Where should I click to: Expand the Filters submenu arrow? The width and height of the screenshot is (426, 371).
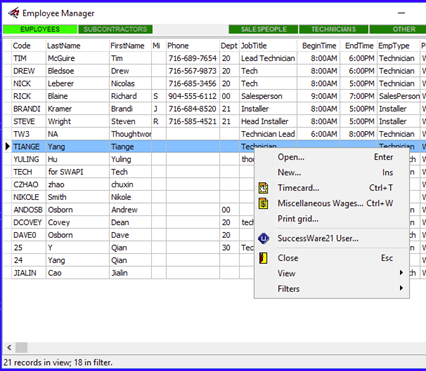pyautogui.click(x=401, y=288)
